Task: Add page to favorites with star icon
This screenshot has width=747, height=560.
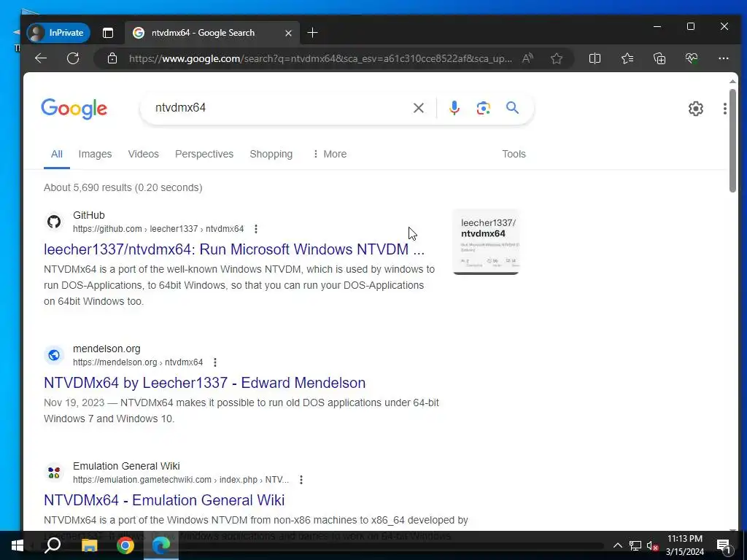Action: coord(557,58)
